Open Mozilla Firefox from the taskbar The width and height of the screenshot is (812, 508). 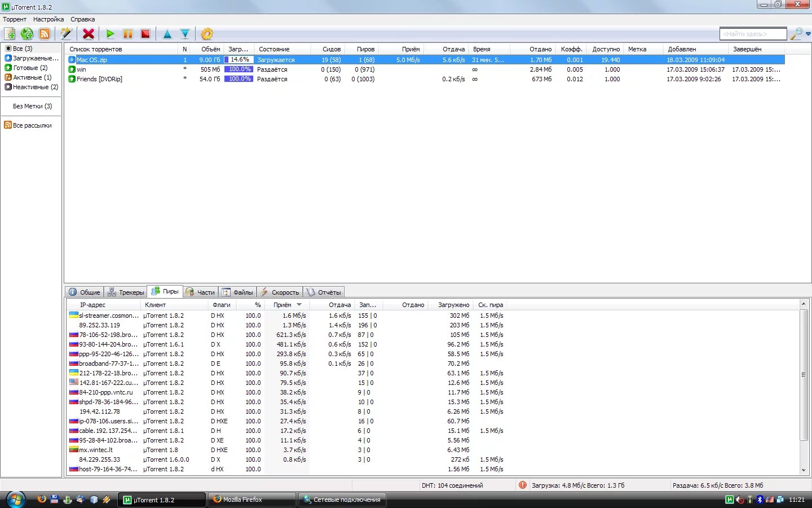[251, 500]
